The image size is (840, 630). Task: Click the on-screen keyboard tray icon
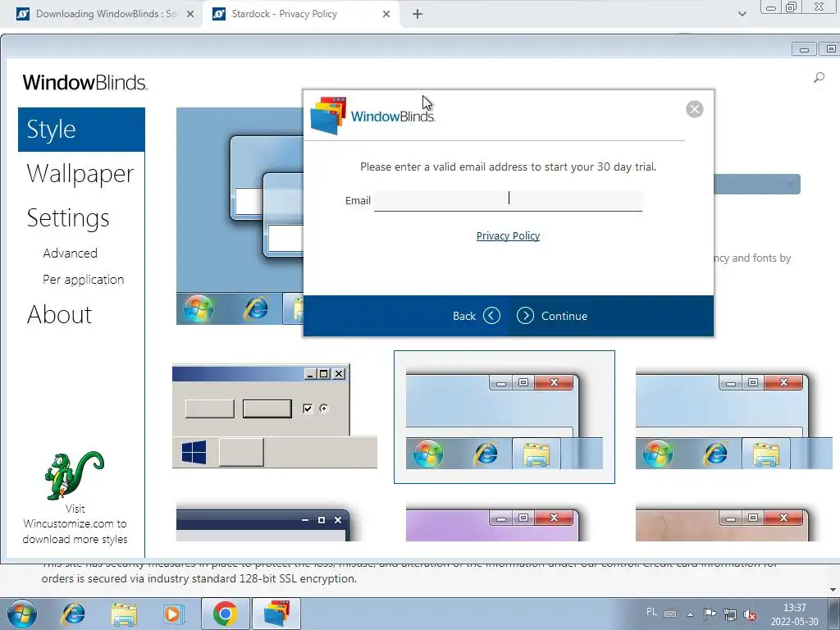(x=670, y=614)
